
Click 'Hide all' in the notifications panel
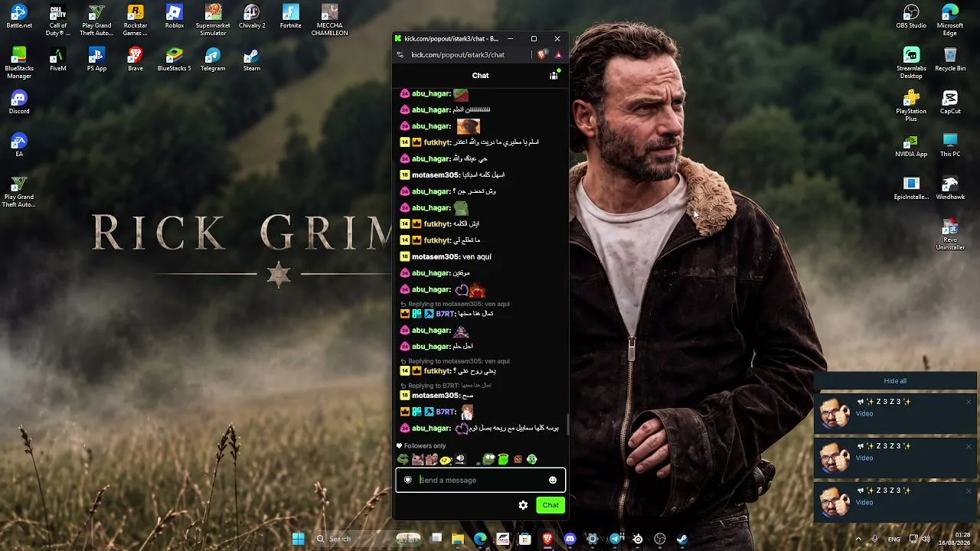(895, 381)
